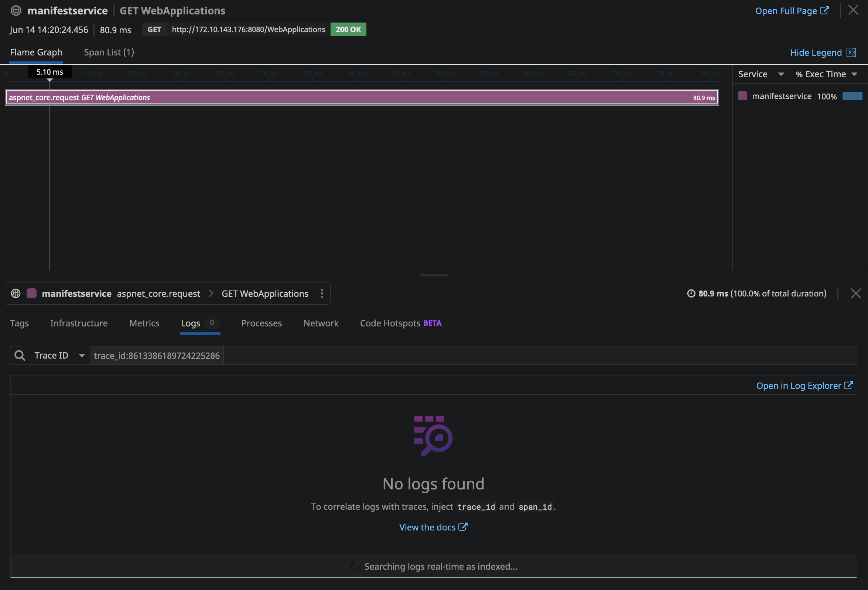This screenshot has height=590, width=868.
Task: Open the Processes tab
Action: pos(262,323)
